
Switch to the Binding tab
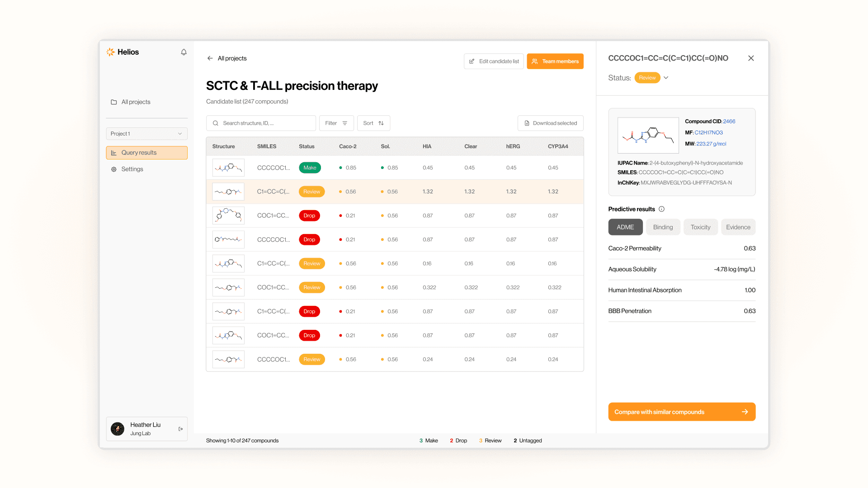(x=663, y=227)
